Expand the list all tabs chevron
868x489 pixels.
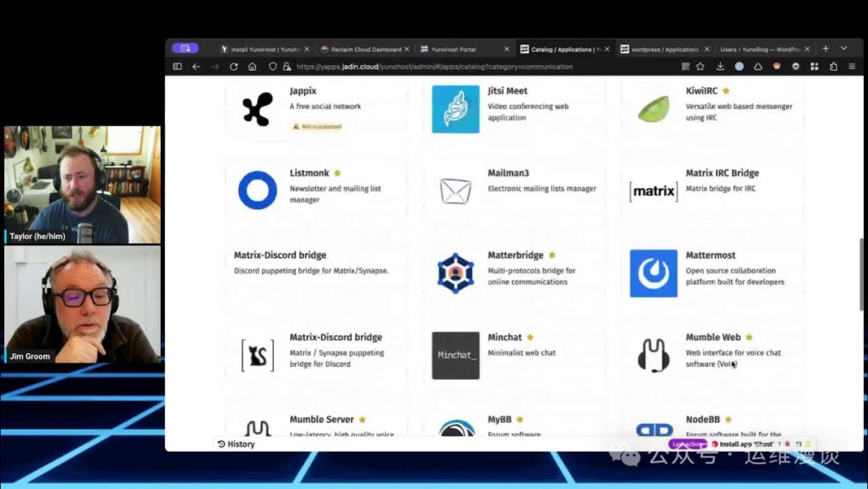click(844, 49)
